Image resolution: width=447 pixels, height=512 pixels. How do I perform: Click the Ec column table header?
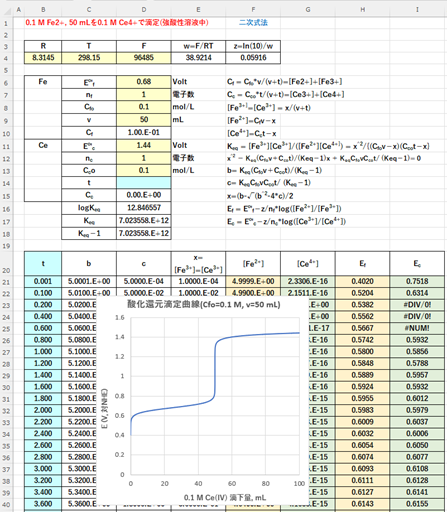(417, 264)
